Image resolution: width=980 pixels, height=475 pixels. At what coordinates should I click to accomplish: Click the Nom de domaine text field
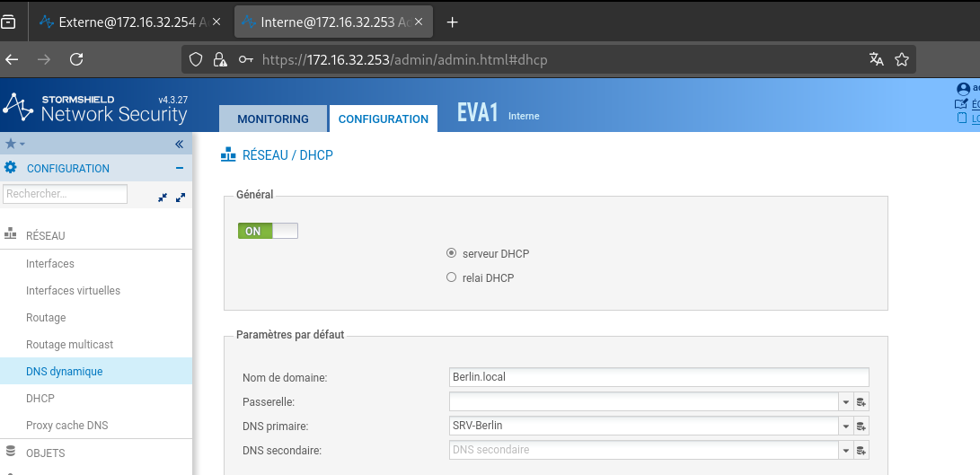(x=658, y=377)
